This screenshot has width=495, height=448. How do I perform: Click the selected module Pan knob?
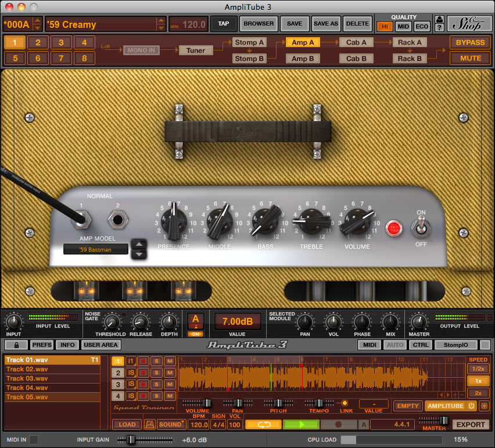[x=304, y=322]
